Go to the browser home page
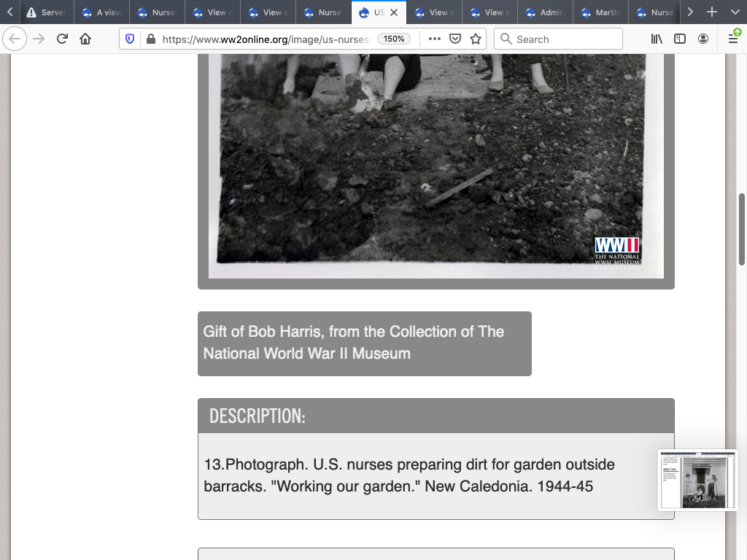This screenshot has width=747, height=560. [85, 39]
